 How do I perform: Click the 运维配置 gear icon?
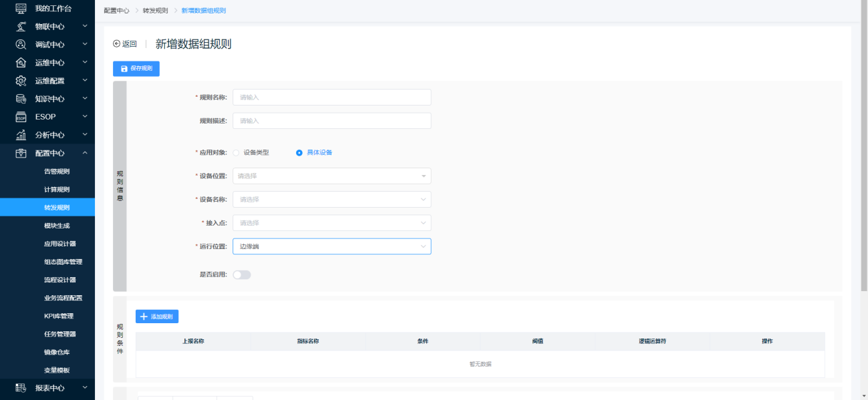(x=21, y=81)
